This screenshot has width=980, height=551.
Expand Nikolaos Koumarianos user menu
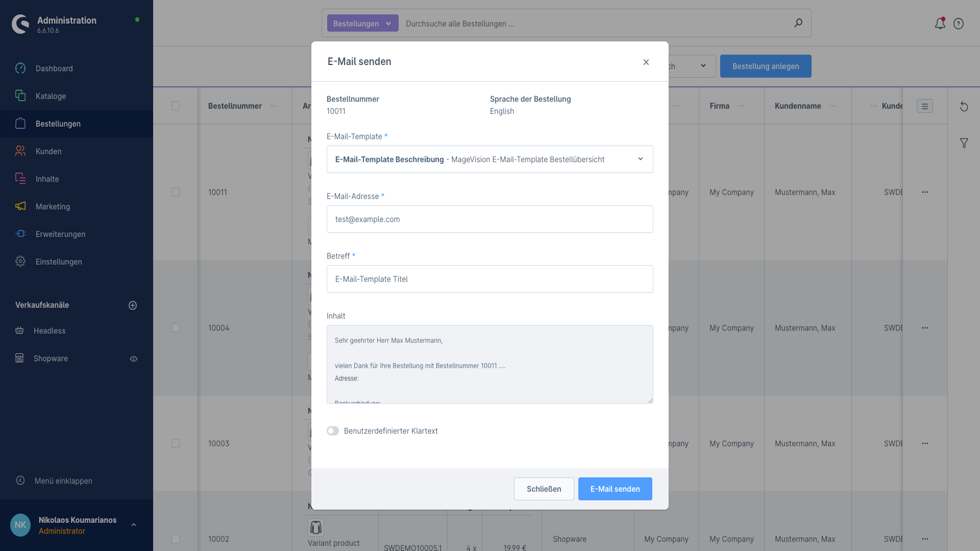point(134,525)
